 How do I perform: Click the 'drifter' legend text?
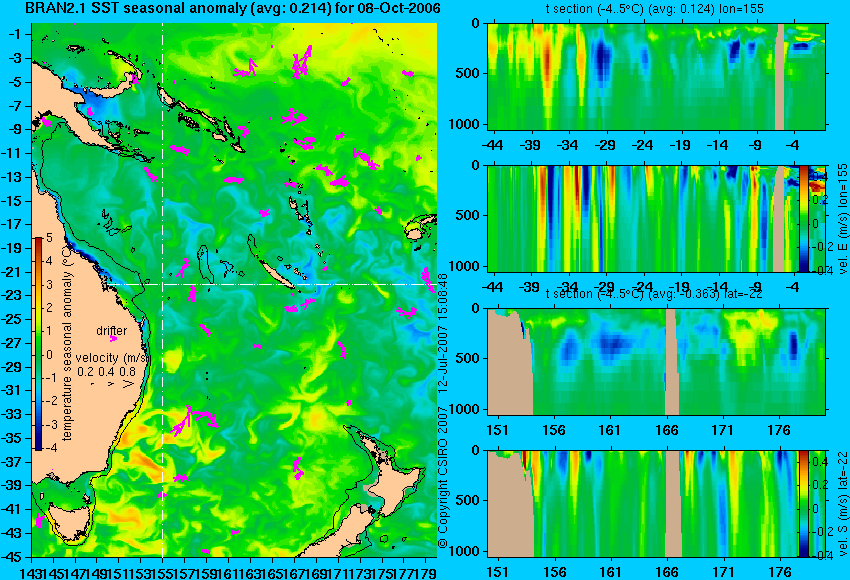(x=112, y=331)
